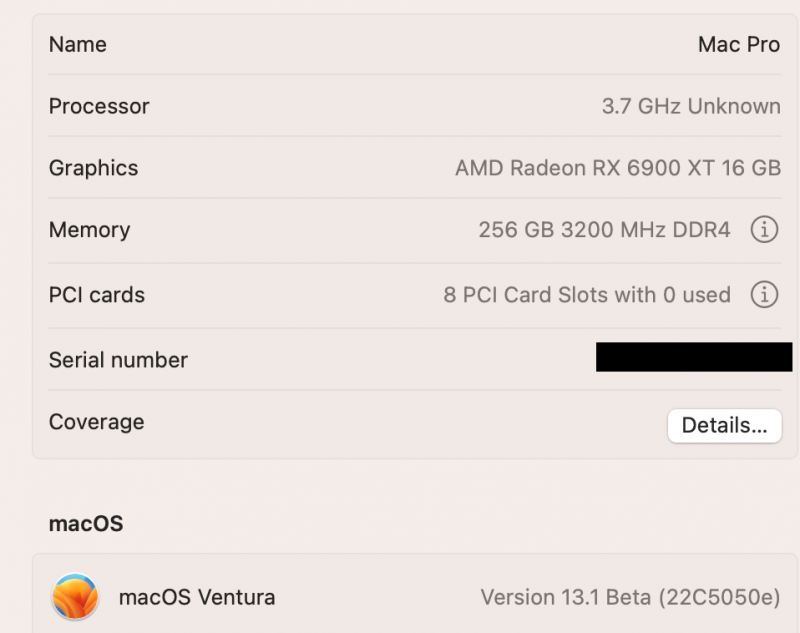Click the PCI cards info icon

(764, 295)
